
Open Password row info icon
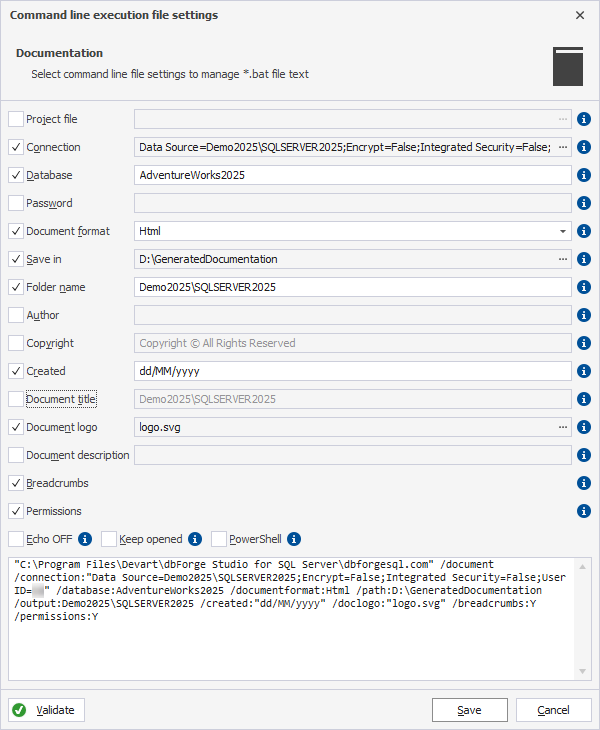tap(584, 203)
